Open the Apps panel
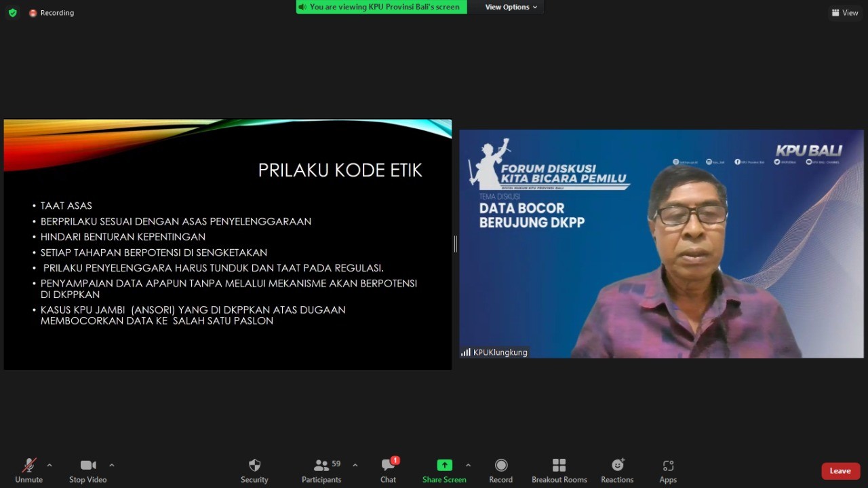The width and height of the screenshot is (868, 488). tap(668, 470)
